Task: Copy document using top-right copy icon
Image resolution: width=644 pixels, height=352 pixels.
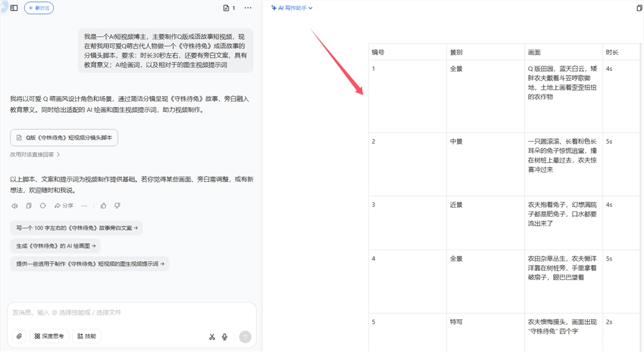Action: click(639, 8)
